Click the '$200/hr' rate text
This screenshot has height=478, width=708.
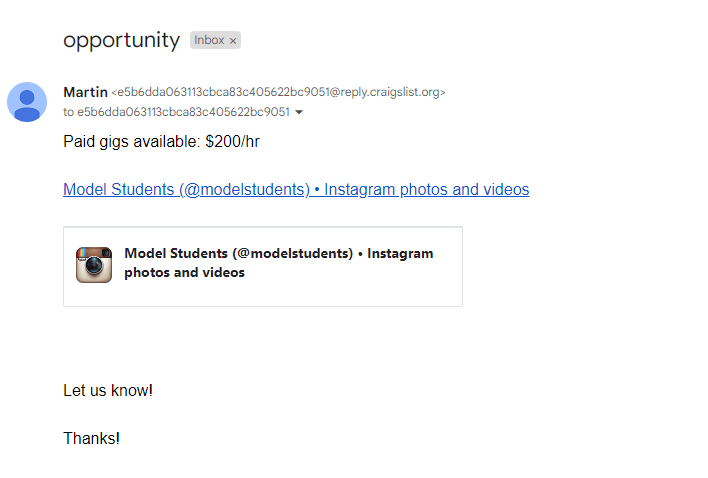pos(232,141)
